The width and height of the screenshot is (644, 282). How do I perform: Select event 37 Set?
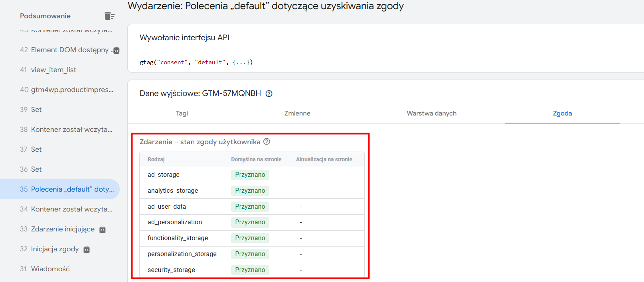point(60,149)
